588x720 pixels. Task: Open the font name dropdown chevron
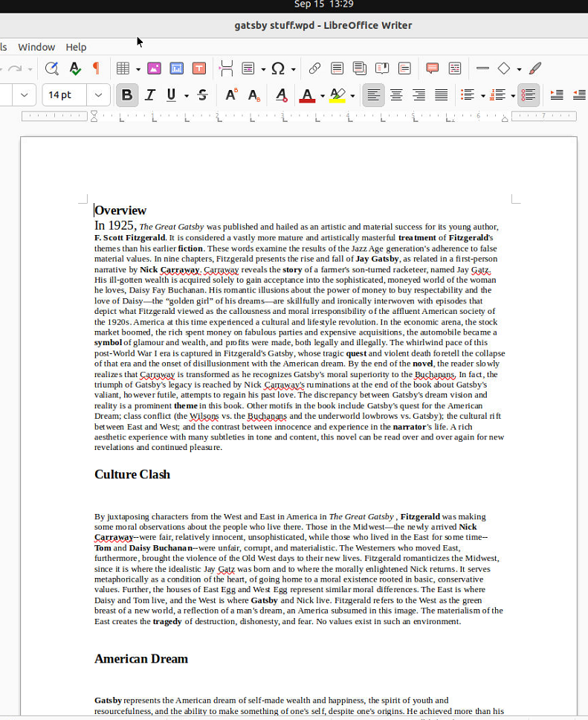pos(25,95)
